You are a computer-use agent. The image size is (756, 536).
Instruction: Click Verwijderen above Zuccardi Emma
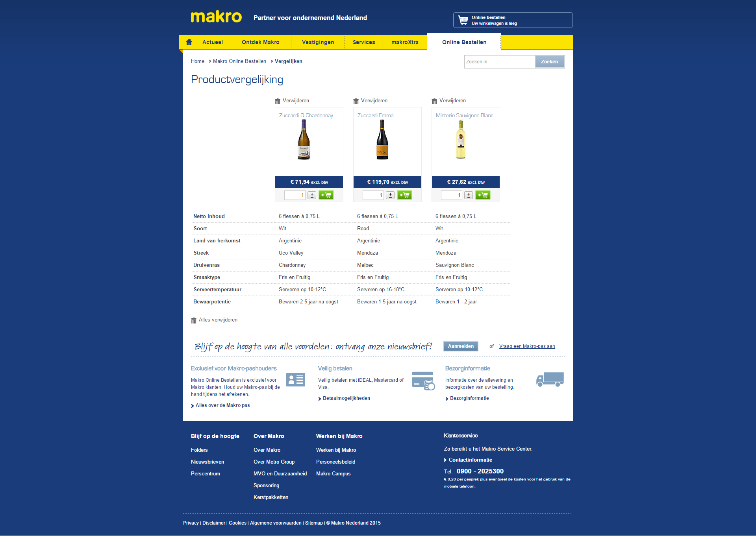[x=374, y=101]
